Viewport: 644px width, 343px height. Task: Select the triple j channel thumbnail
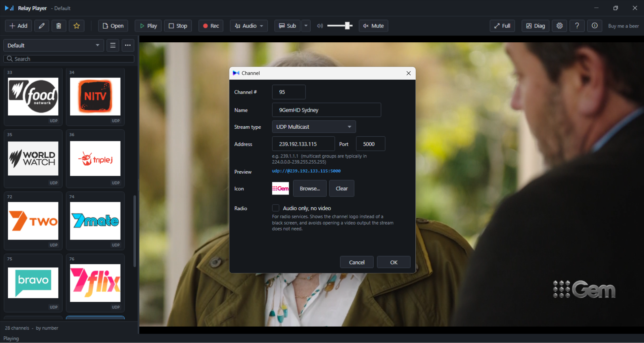pyautogui.click(x=95, y=159)
